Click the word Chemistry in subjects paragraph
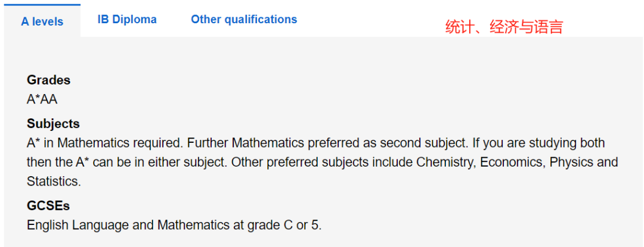 pyautogui.click(x=446, y=162)
